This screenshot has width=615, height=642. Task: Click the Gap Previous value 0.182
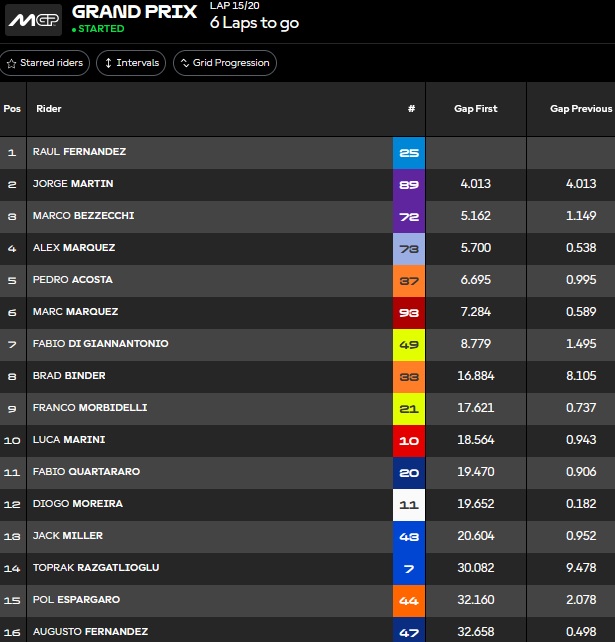[x=581, y=503]
